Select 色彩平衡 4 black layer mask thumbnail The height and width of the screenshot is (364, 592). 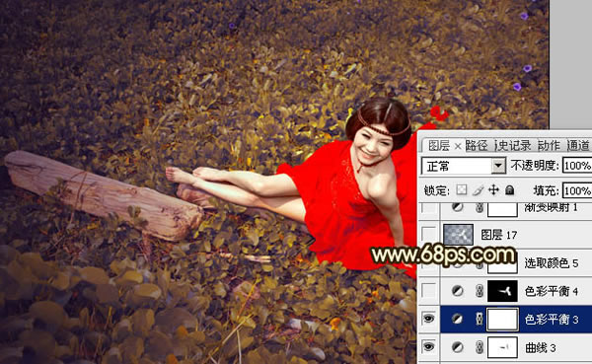502,291
